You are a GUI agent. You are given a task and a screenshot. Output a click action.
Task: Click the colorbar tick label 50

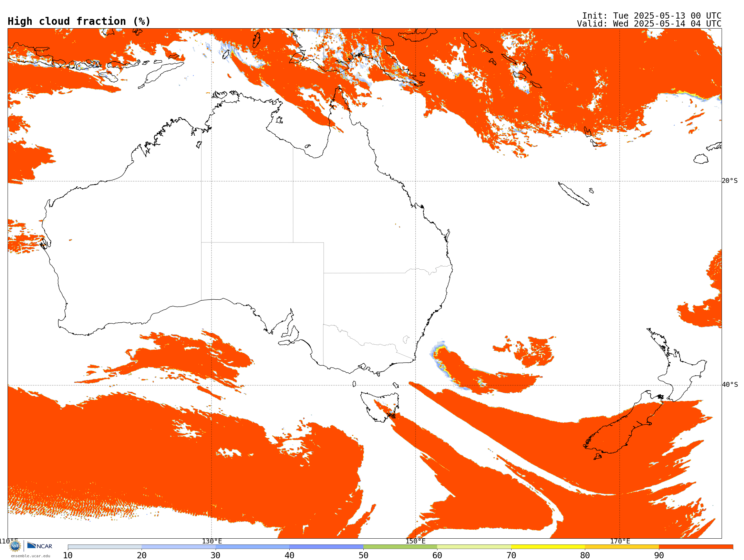click(363, 556)
